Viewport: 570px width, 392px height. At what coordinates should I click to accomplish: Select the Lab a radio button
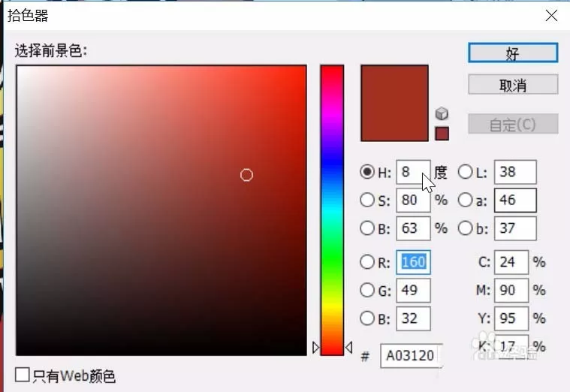point(466,200)
